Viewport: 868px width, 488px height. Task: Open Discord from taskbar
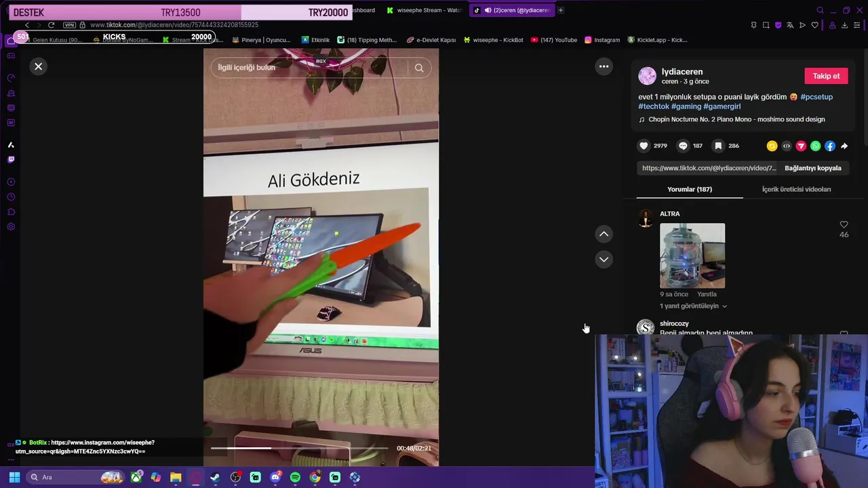coord(275,477)
